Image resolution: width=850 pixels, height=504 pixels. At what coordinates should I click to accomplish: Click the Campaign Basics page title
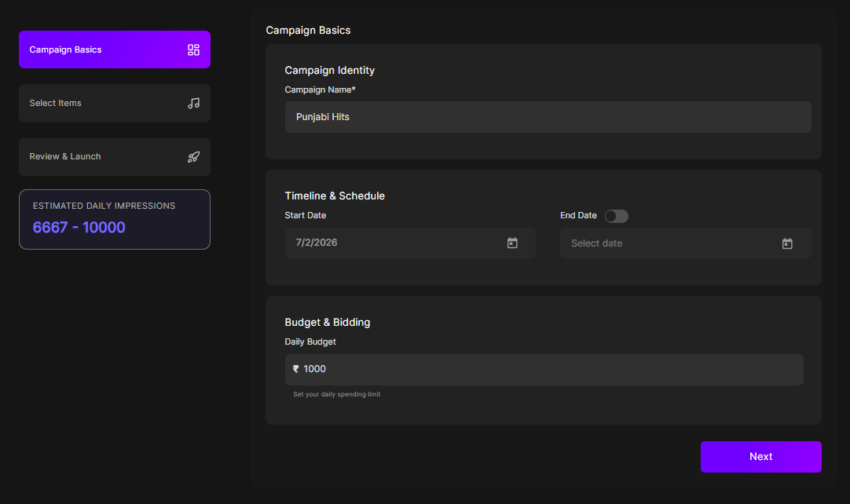[x=308, y=31]
